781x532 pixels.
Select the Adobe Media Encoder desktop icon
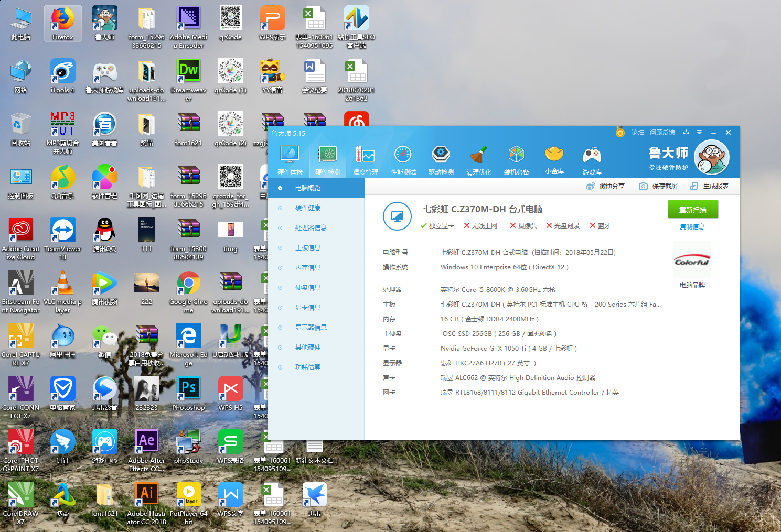coord(189,27)
